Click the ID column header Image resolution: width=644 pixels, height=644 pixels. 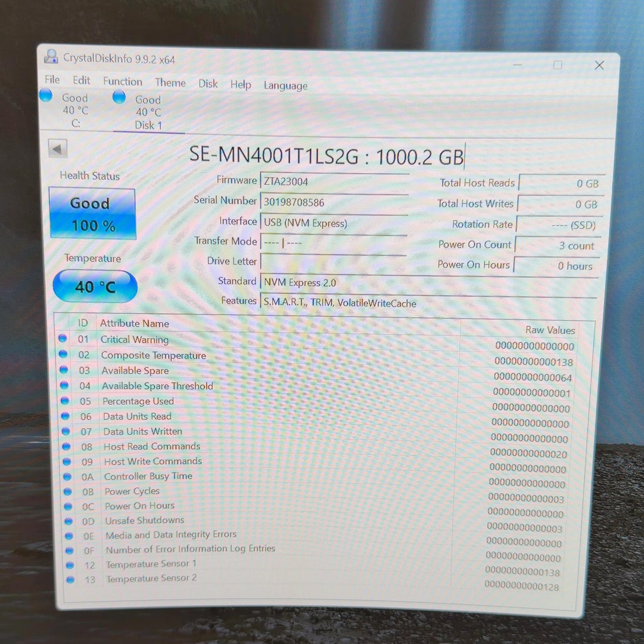pyautogui.click(x=83, y=323)
